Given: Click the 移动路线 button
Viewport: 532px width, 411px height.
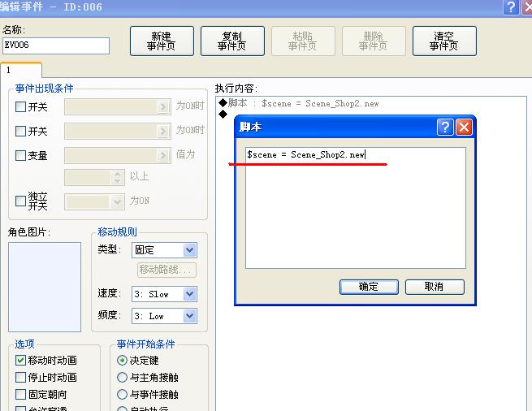Looking at the screenshot, I should coord(167,270).
